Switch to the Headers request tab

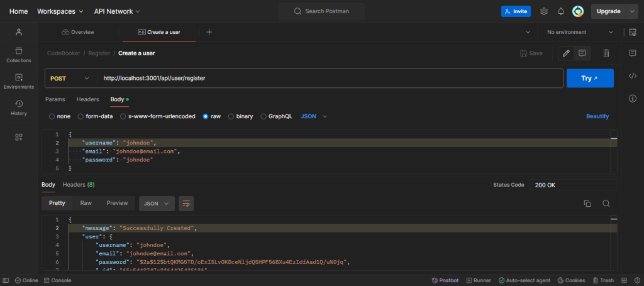pos(87,99)
